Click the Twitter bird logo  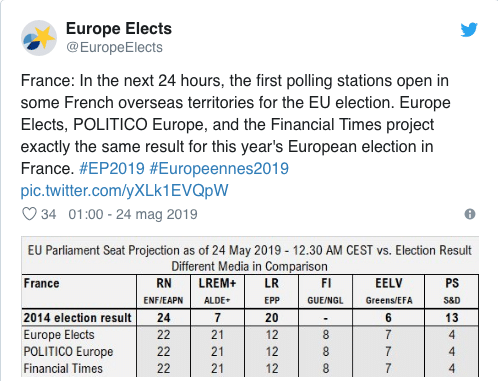pos(469,29)
